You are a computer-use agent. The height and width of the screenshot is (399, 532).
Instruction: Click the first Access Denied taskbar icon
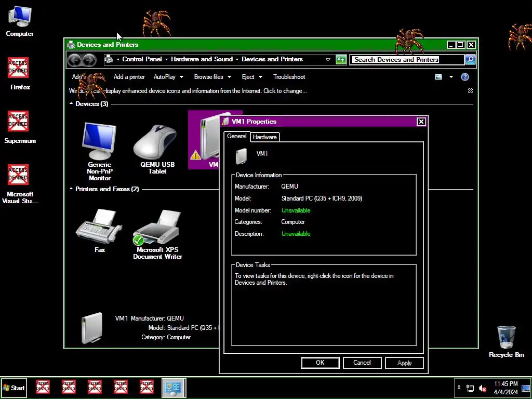pyautogui.click(x=43, y=387)
